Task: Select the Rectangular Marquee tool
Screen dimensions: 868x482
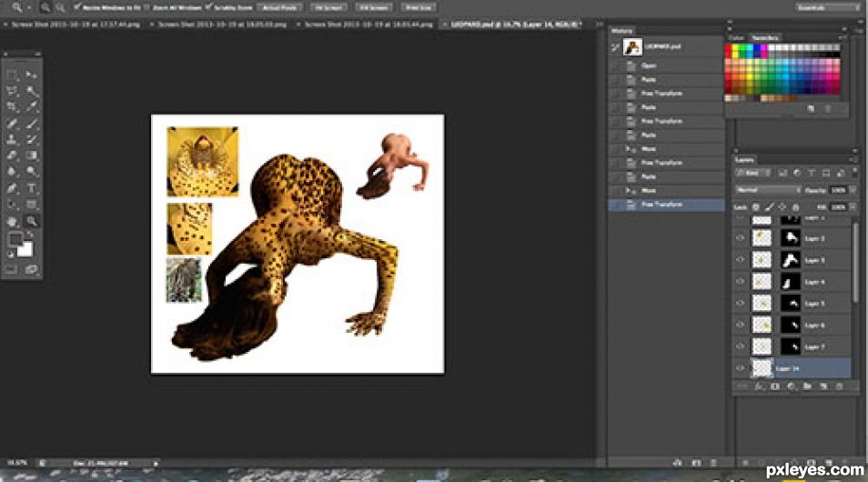Action: 12,75
